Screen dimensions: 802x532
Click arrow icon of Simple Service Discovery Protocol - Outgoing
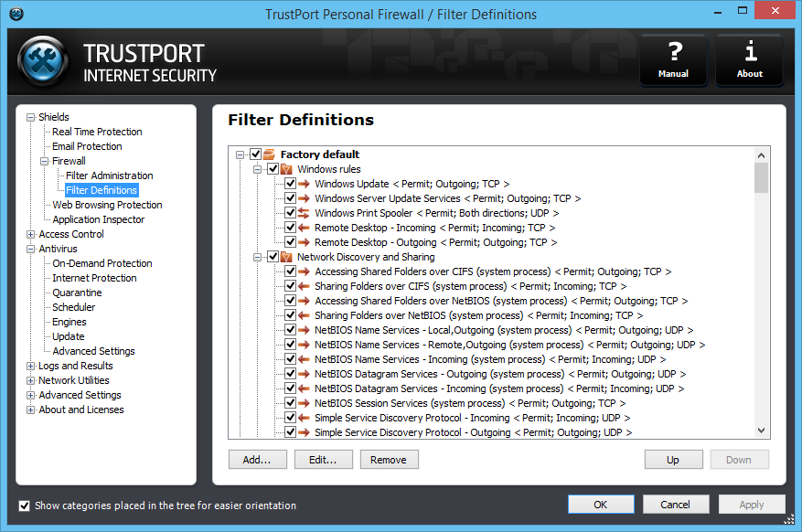(304, 432)
